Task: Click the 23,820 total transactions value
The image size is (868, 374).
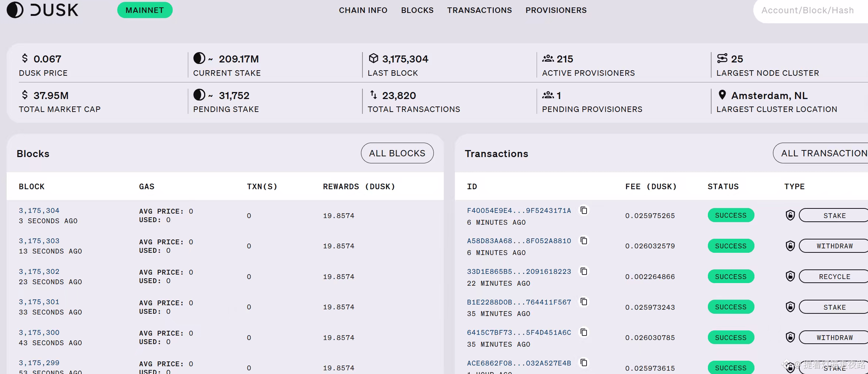Action: click(399, 95)
